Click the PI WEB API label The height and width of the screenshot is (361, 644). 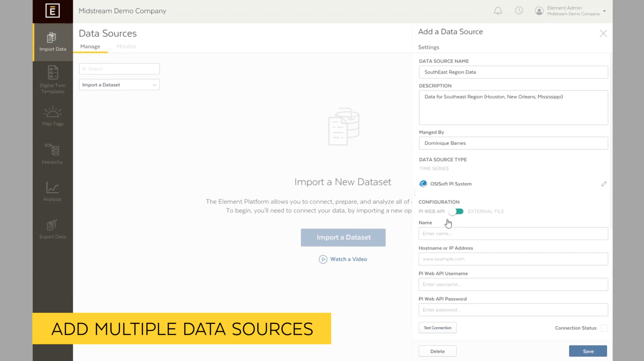(x=432, y=211)
